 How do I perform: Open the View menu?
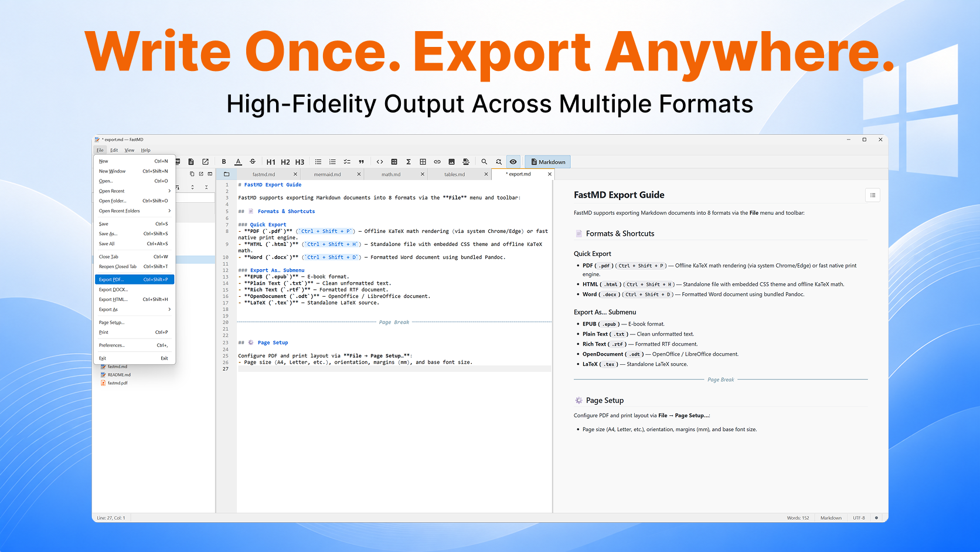pyautogui.click(x=130, y=150)
